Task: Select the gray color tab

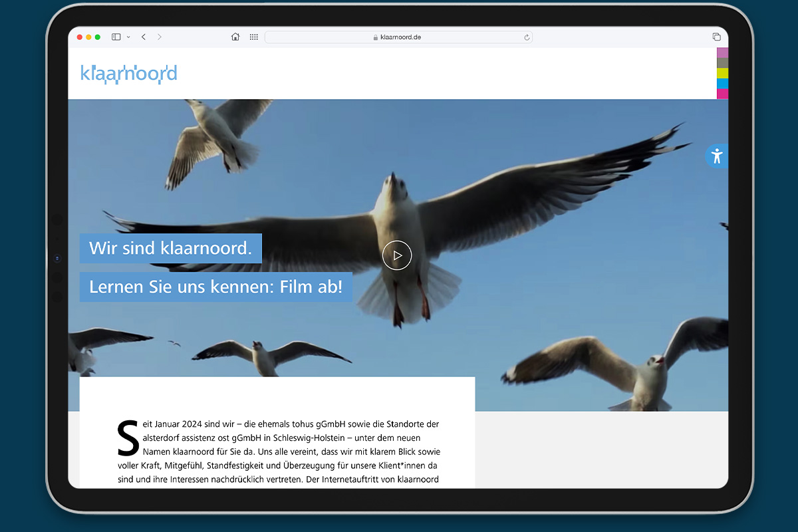Action: pyautogui.click(x=722, y=63)
